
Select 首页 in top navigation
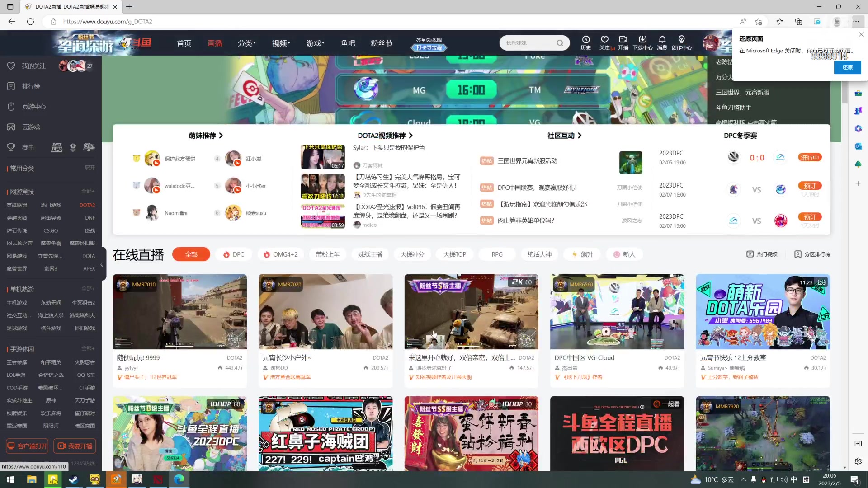pyautogui.click(x=184, y=43)
